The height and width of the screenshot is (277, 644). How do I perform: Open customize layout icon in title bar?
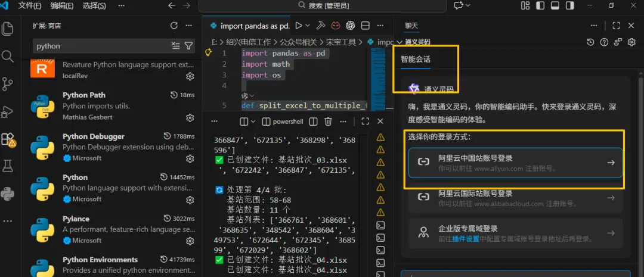[x=525, y=5]
